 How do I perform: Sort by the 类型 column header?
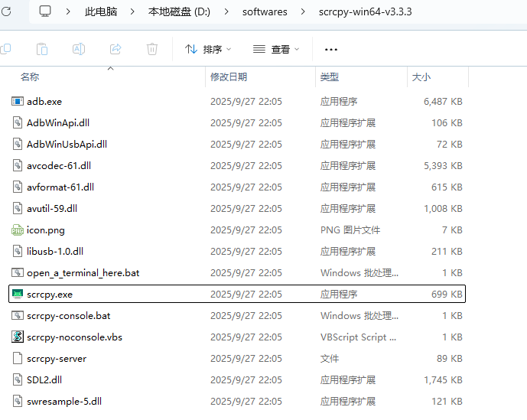point(330,77)
